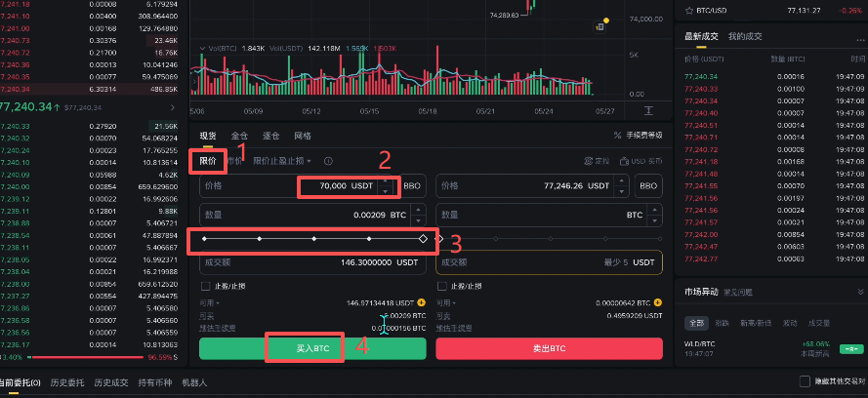Viewport: 868px width, 398px height.
Task: Click the green 买入BTC button
Action: coord(312,349)
